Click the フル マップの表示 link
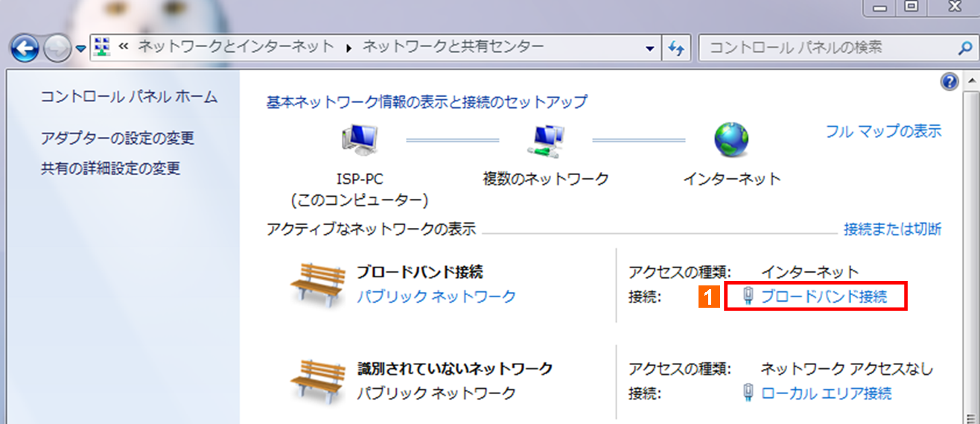The width and height of the screenshot is (980, 424). click(x=884, y=131)
